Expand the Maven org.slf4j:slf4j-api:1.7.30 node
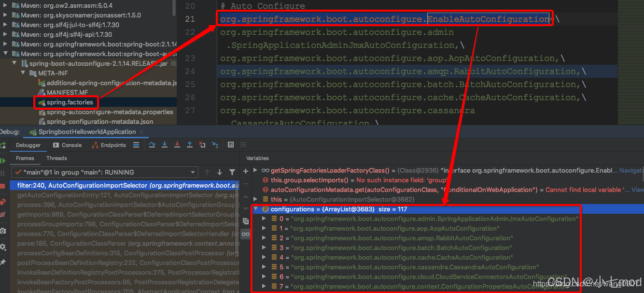Screen dimensions: 644x293 (x=5, y=34)
